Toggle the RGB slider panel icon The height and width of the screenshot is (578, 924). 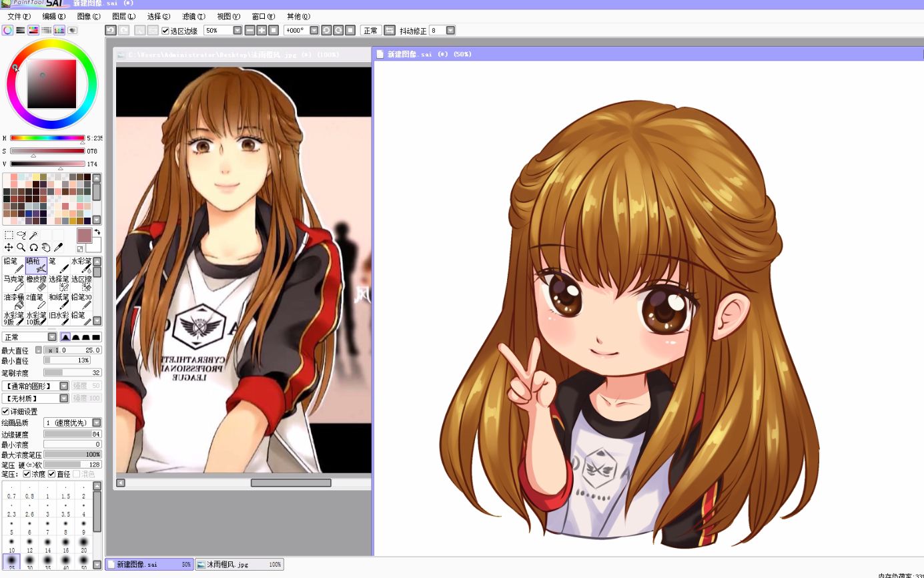[x=21, y=30]
